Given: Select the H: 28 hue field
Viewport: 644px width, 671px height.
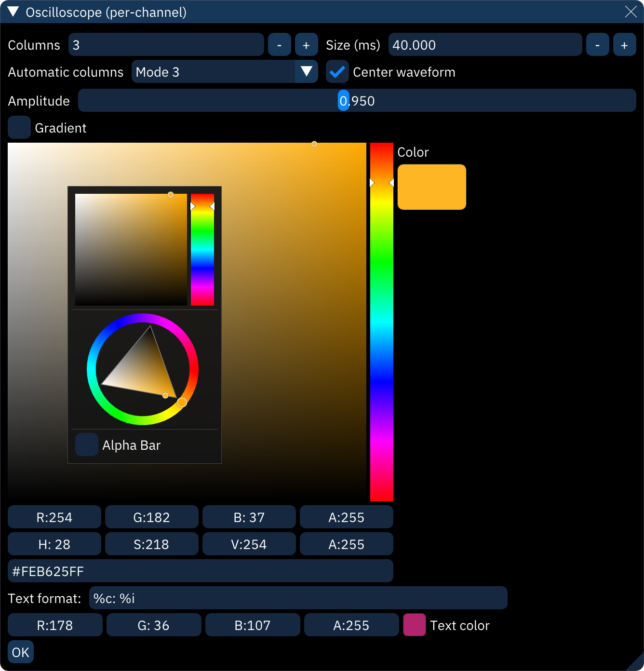Looking at the screenshot, I should [x=54, y=544].
